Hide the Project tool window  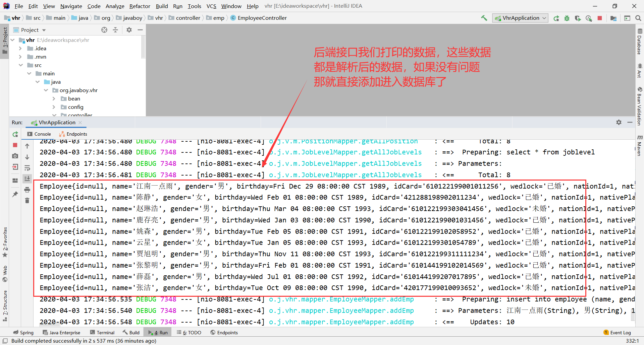click(140, 30)
